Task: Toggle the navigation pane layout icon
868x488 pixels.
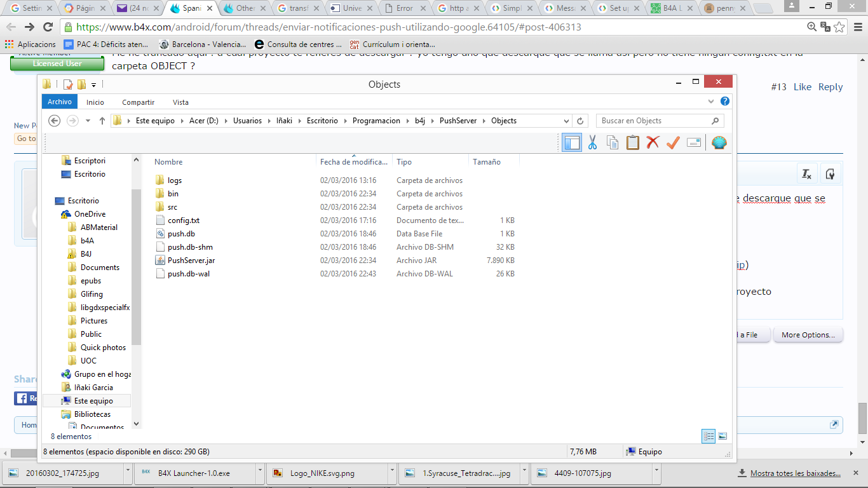Action: 572,143
